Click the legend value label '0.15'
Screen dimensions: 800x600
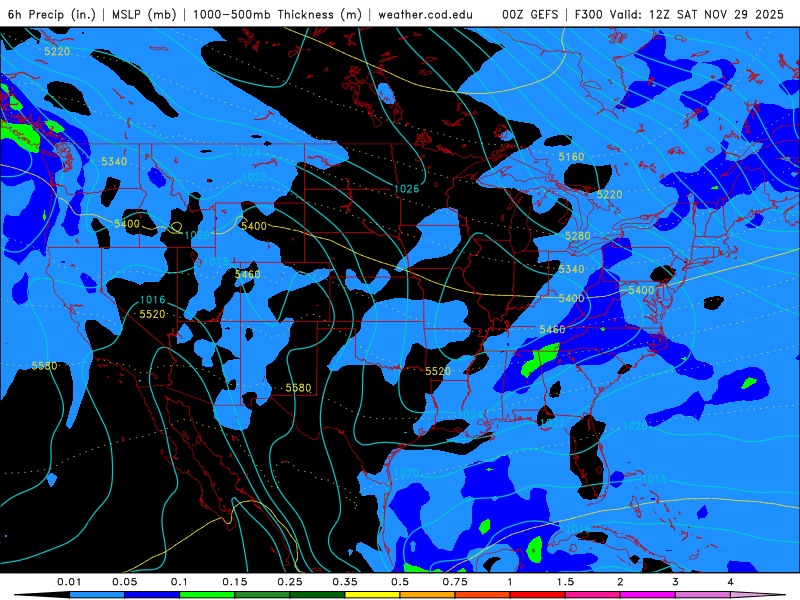point(235,582)
